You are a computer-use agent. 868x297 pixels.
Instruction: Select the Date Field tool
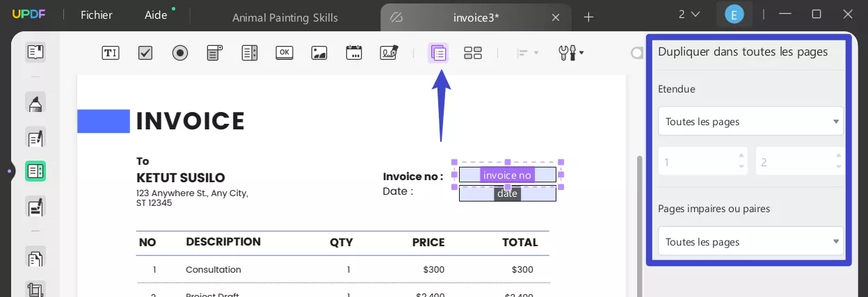tap(354, 53)
